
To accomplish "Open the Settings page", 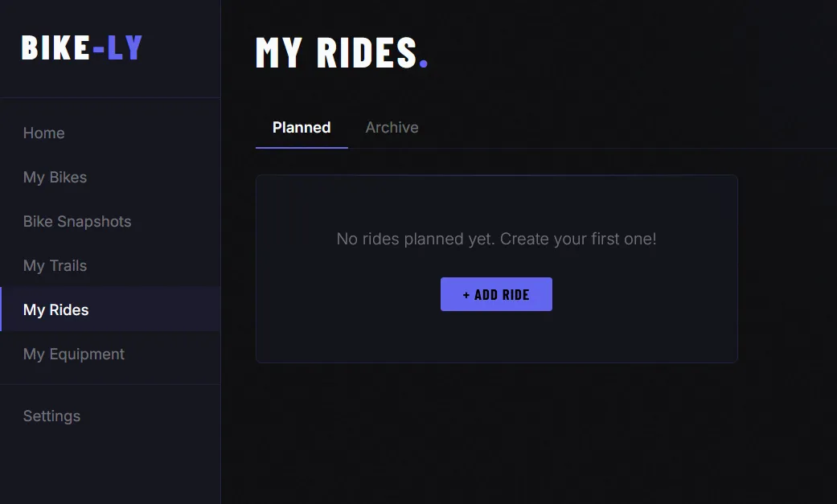I will coord(51,416).
